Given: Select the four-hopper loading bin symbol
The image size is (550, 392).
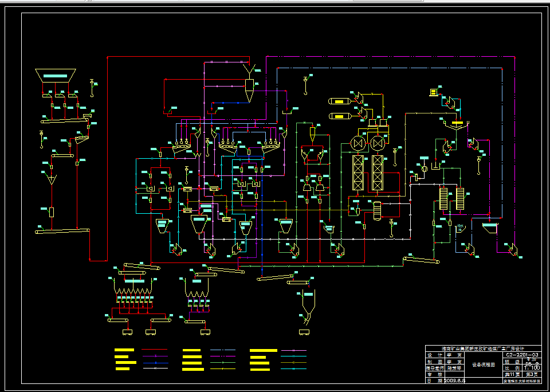Looking at the screenshot, I should [x=197, y=288].
